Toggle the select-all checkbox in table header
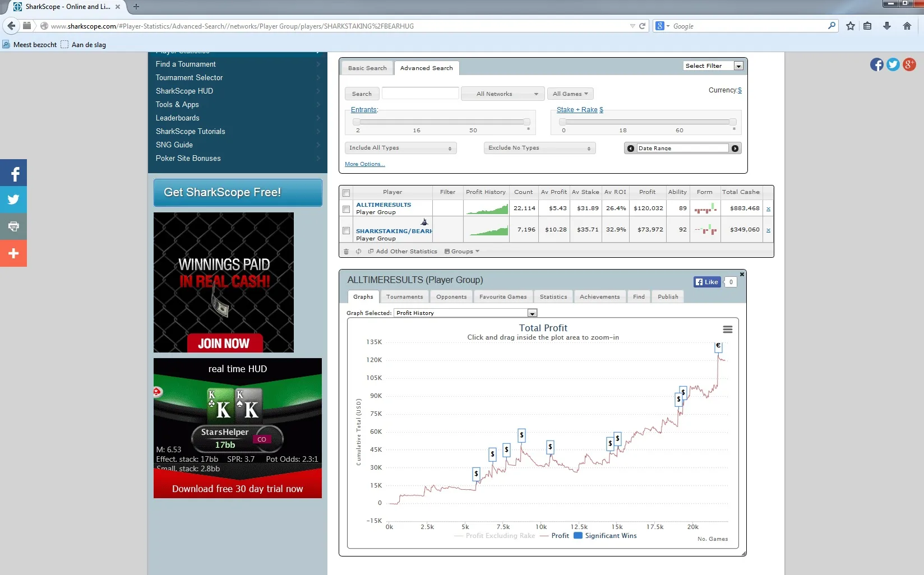 pos(346,193)
